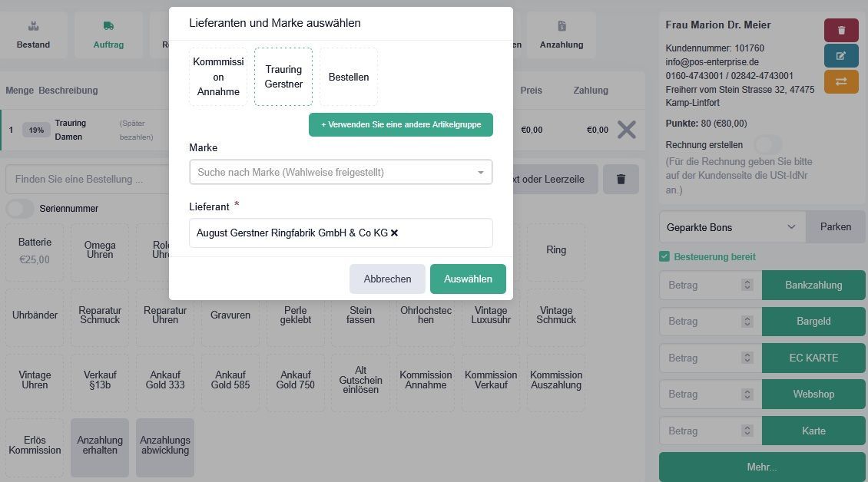Select the Batterie €25,00 tile
868x482 pixels.
pos(35,251)
